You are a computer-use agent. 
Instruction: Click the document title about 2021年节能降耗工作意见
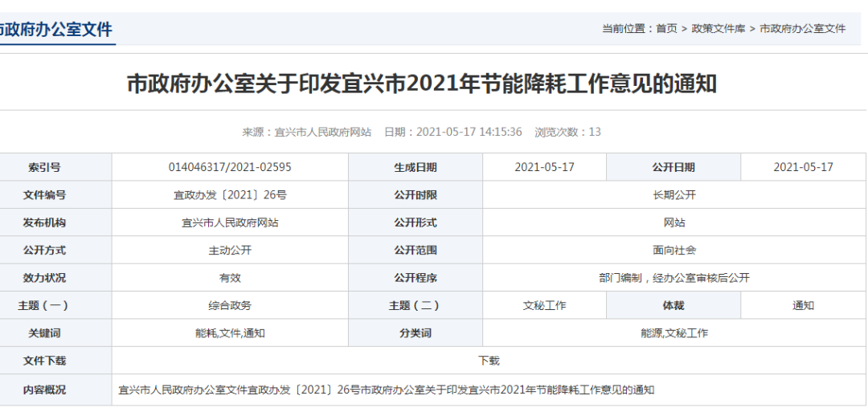pyautogui.click(x=422, y=84)
